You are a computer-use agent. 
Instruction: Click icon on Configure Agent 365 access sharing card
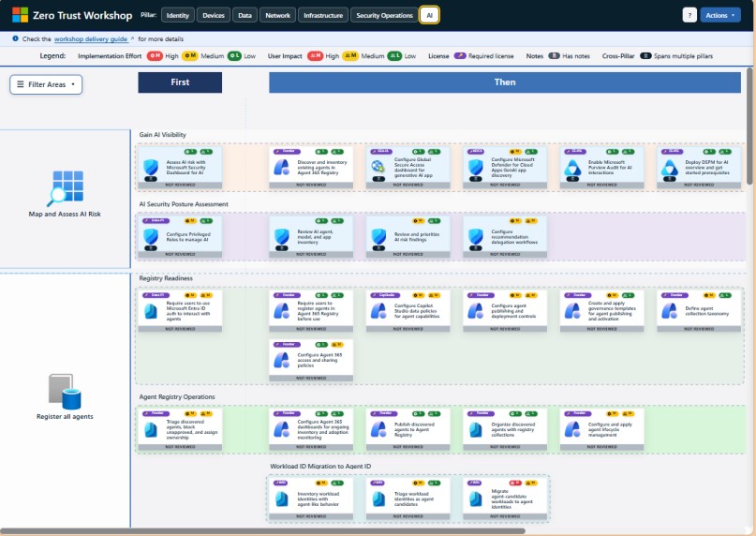tap(282, 361)
